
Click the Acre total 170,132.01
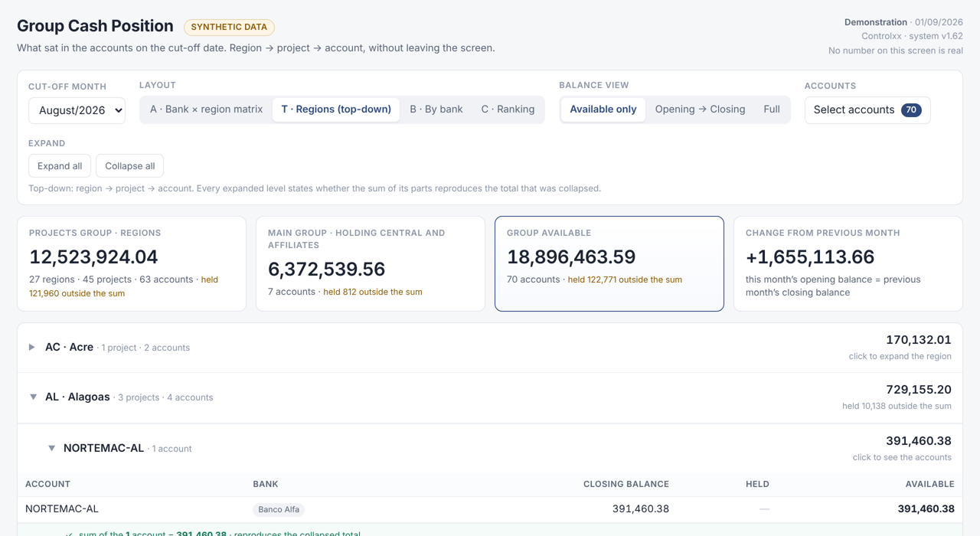[x=919, y=340]
